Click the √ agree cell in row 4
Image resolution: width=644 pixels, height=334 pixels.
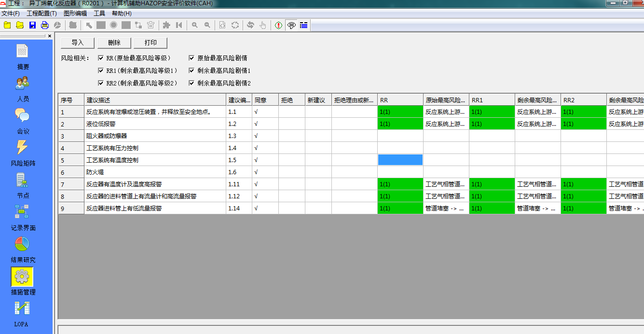click(x=265, y=148)
